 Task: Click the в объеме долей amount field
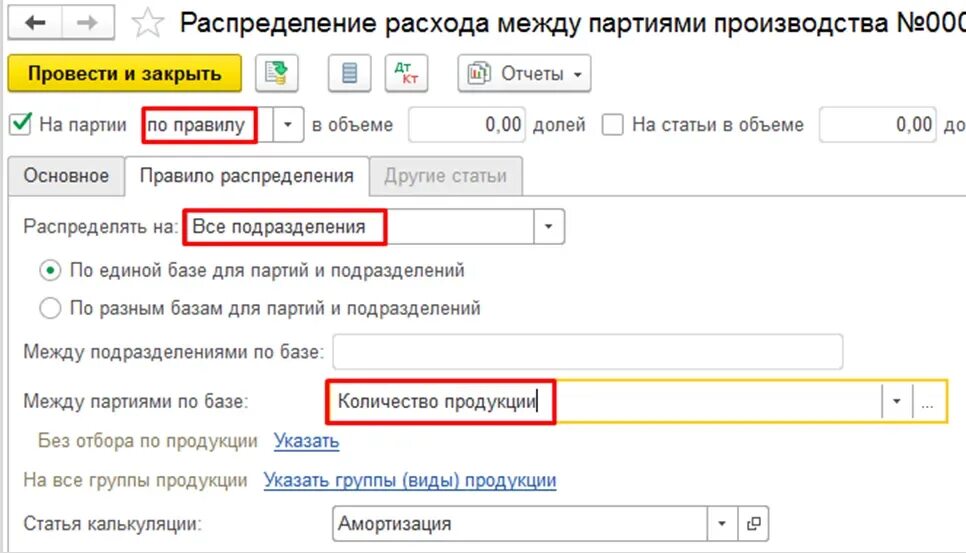coord(466,125)
